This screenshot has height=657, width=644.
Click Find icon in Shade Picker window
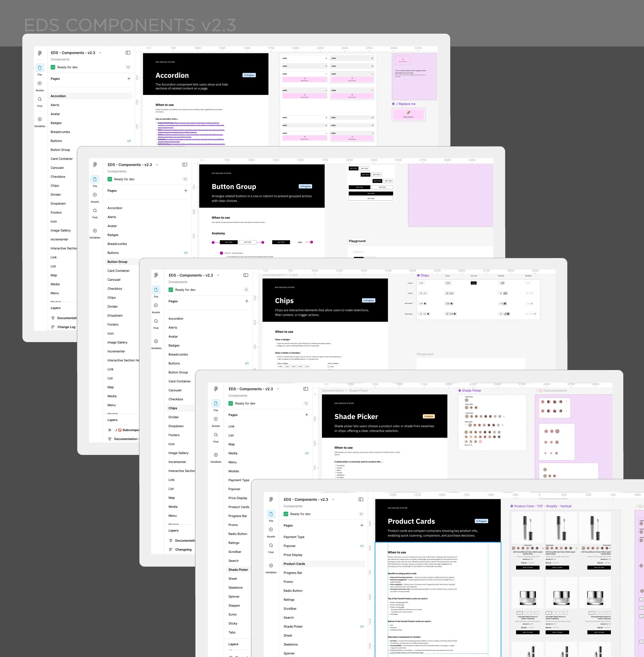click(216, 435)
